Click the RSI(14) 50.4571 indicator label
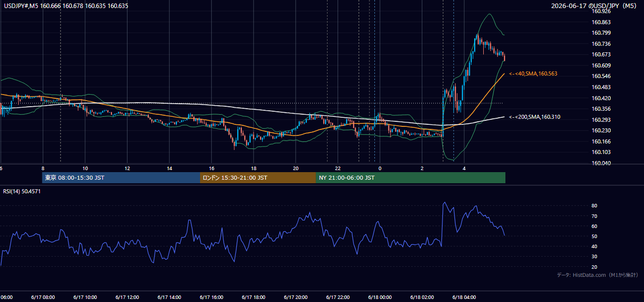The width and height of the screenshot is (644, 302). (22, 191)
